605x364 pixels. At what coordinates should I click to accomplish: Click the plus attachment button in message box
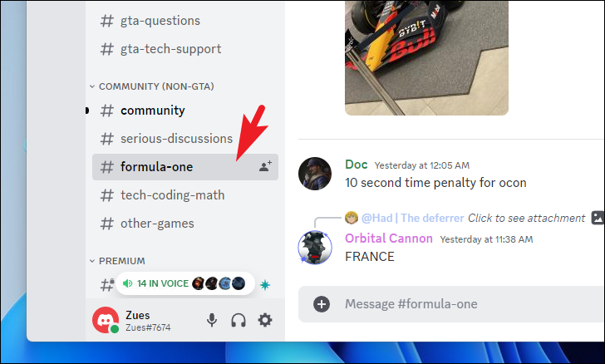point(322,304)
